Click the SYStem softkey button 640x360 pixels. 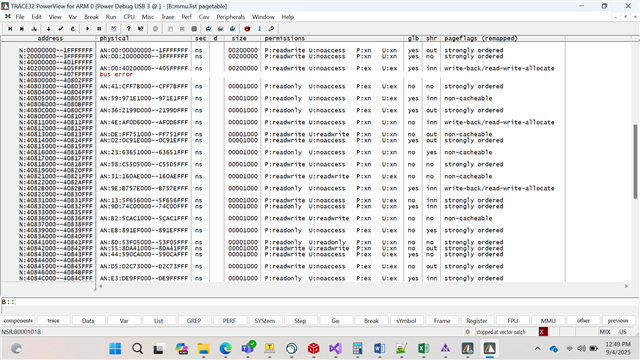pyautogui.click(x=264, y=321)
